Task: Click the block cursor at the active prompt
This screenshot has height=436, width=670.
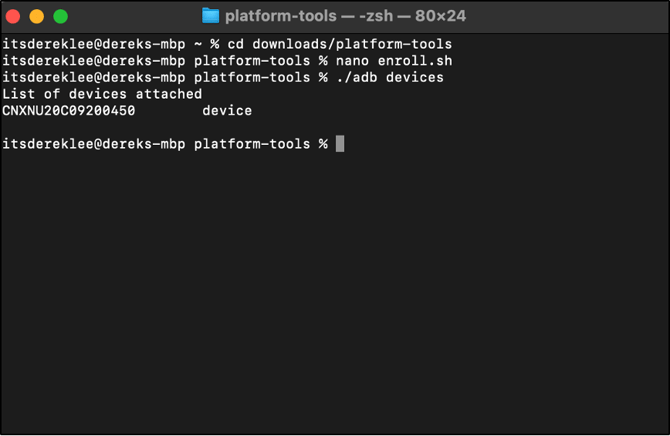Action: [x=340, y=144]
